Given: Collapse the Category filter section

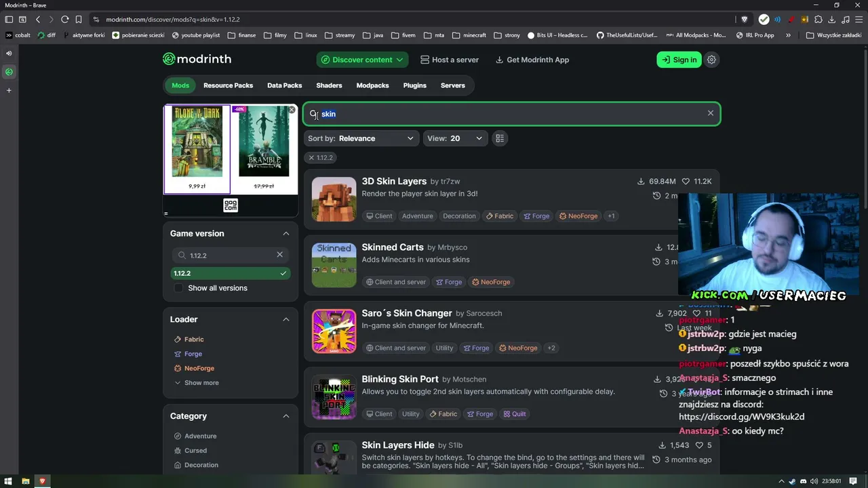Looking at the screenshot, I should pos(285,416).
